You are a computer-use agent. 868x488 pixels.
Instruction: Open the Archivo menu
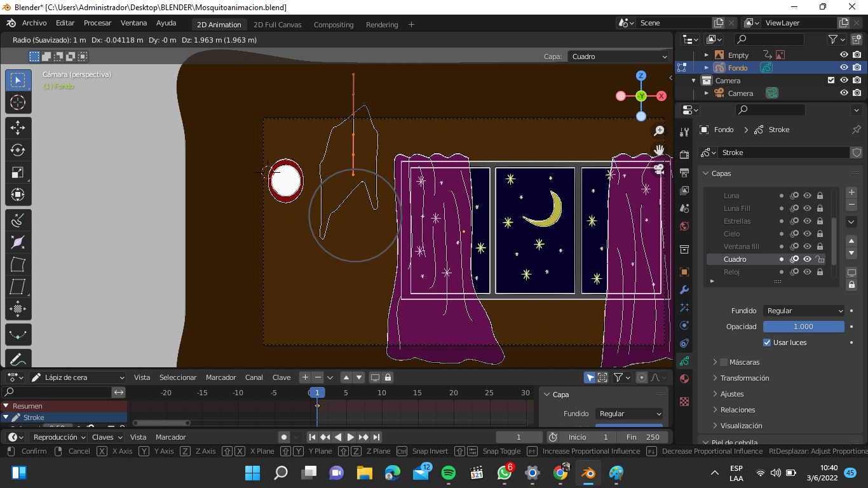(x=34, y=23)
